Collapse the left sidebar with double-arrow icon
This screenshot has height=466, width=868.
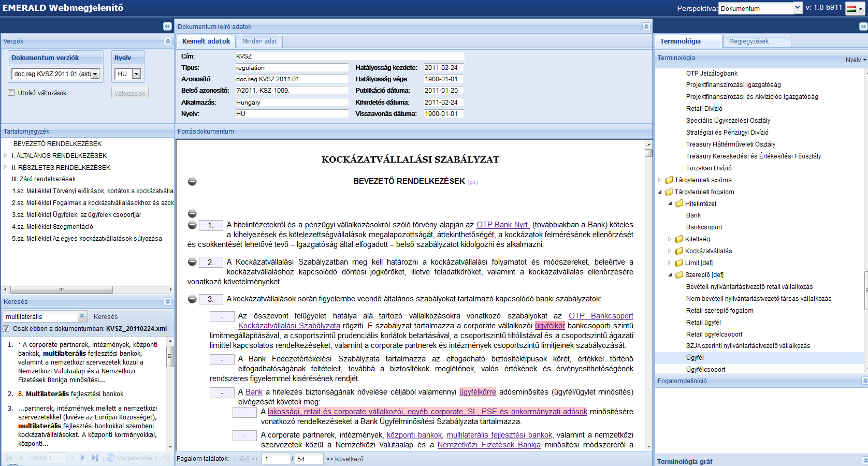pos(167,26)
